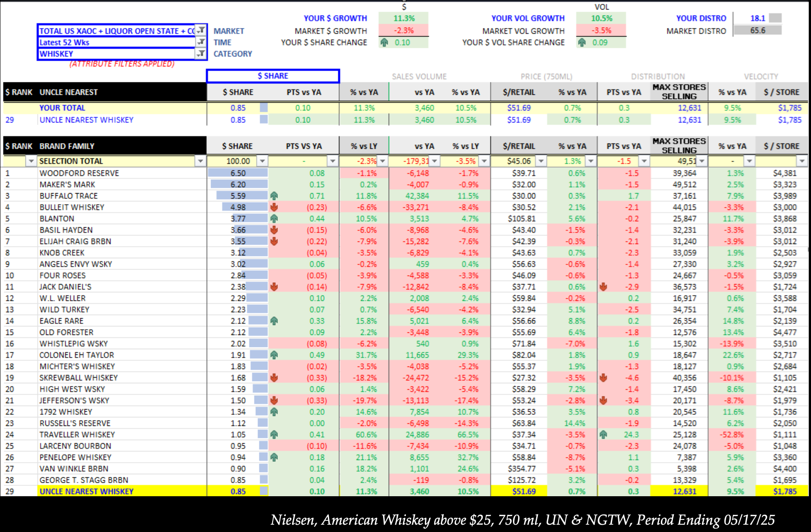Click the green up arrow in the COLONEL EH TAYLOR row
The image size is (811, 532).
pos(274,355)
